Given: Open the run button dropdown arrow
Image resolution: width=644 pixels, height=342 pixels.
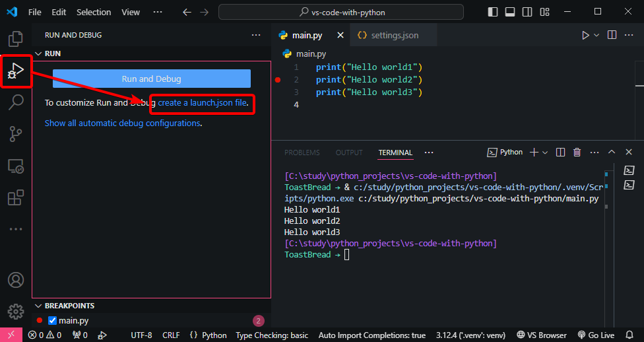Looking at the screenshot, I should [596, 36].
